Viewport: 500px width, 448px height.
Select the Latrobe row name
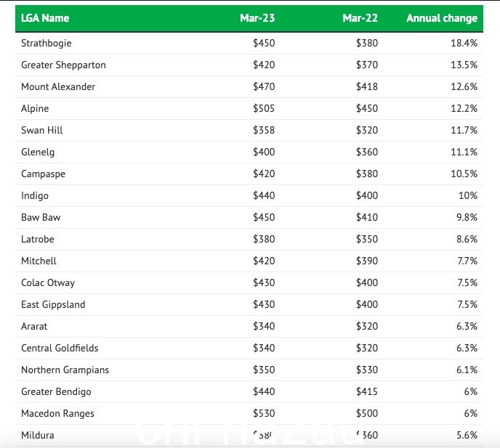click(37, 240)
